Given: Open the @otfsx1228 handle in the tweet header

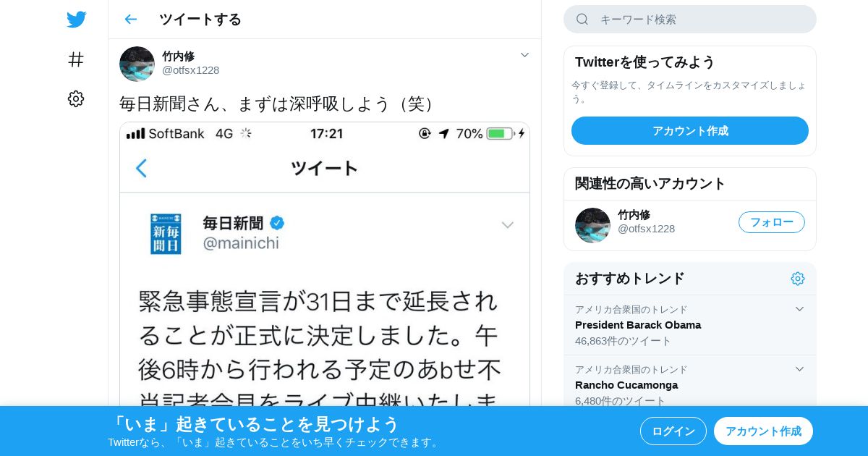Looking at the screenshot, I should 190,70.
